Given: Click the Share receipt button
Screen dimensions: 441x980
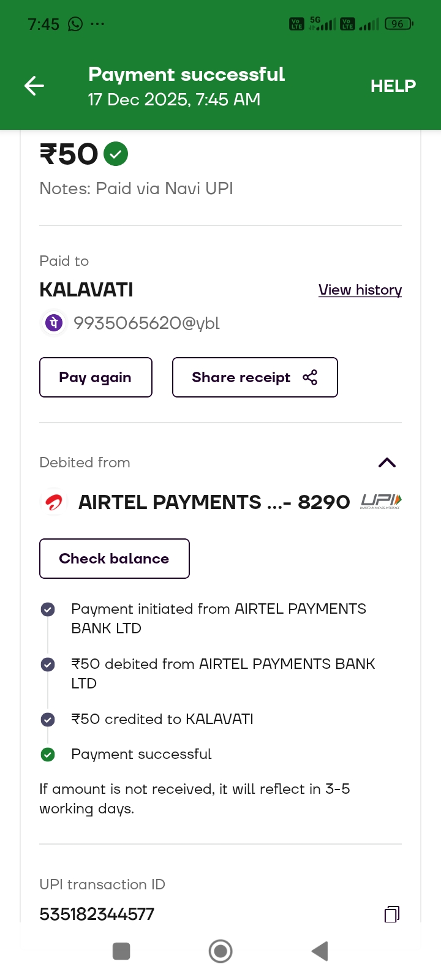Looking at the screenshot, I should pos(242,377).
